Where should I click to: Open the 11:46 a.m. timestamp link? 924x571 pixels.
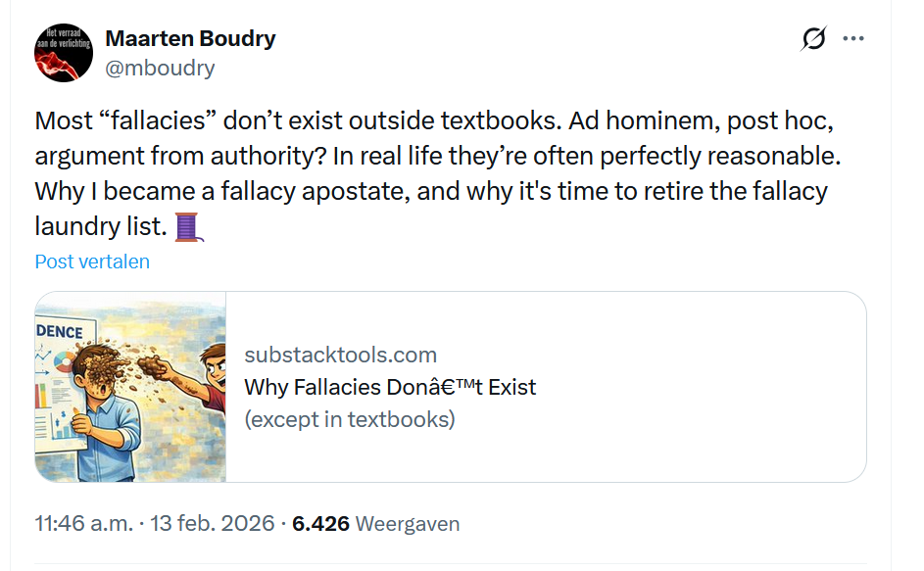(x=83, y=524)
